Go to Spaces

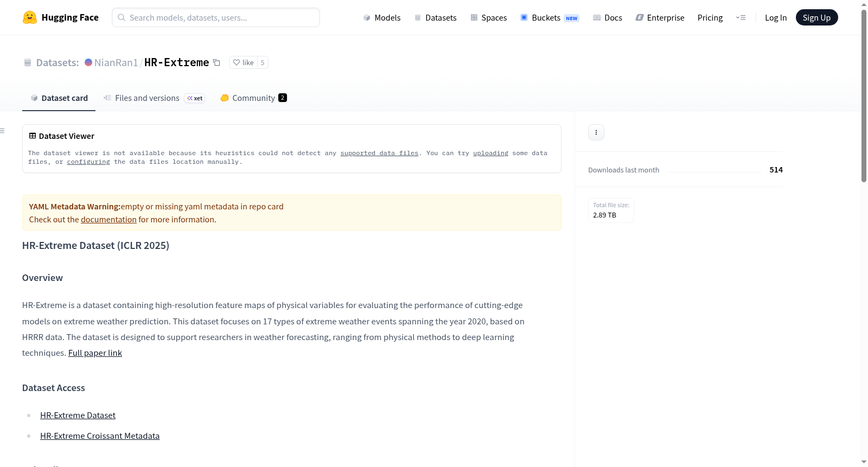tap(488, 17)
